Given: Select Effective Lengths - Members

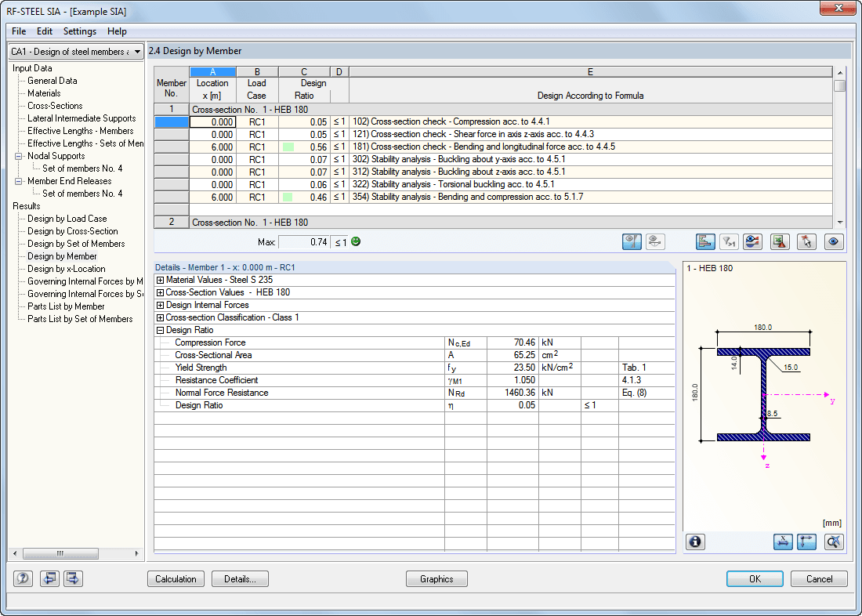Looking at the screenshot, I should click(x=80, y=131).
